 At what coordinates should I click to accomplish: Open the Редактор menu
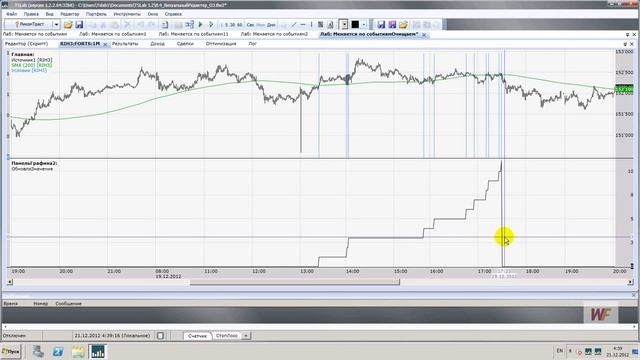coord(70,14)
